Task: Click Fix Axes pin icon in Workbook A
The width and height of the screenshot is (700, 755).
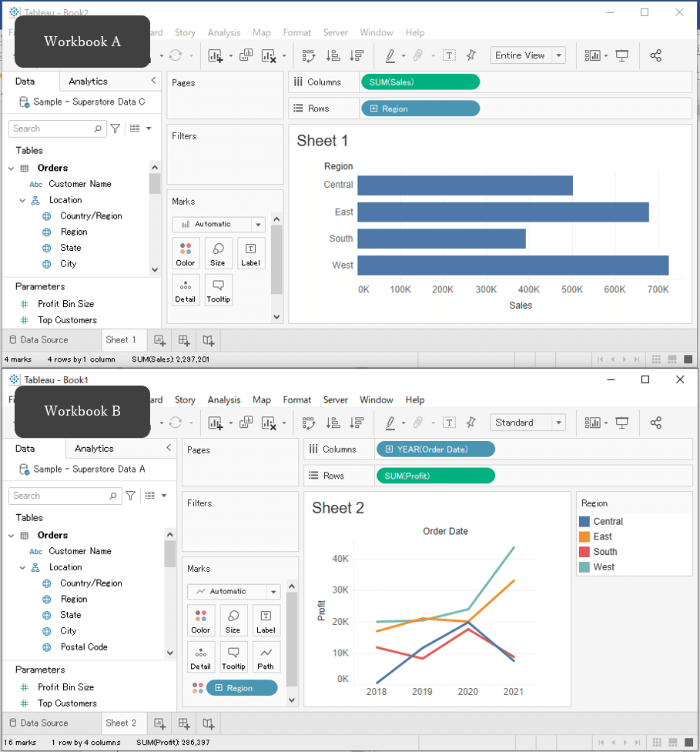Action: [471, 55]
